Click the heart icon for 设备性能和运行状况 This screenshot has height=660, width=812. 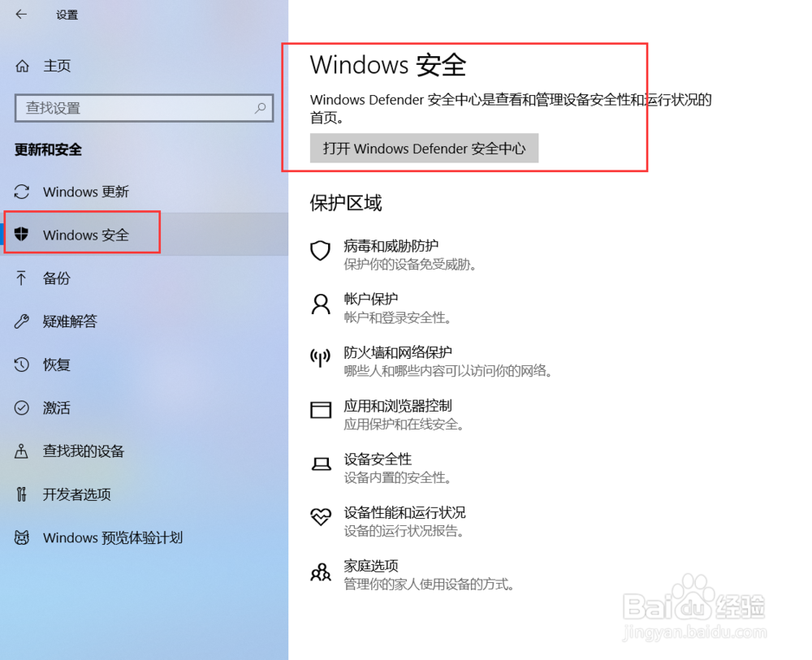coord(321,516)
